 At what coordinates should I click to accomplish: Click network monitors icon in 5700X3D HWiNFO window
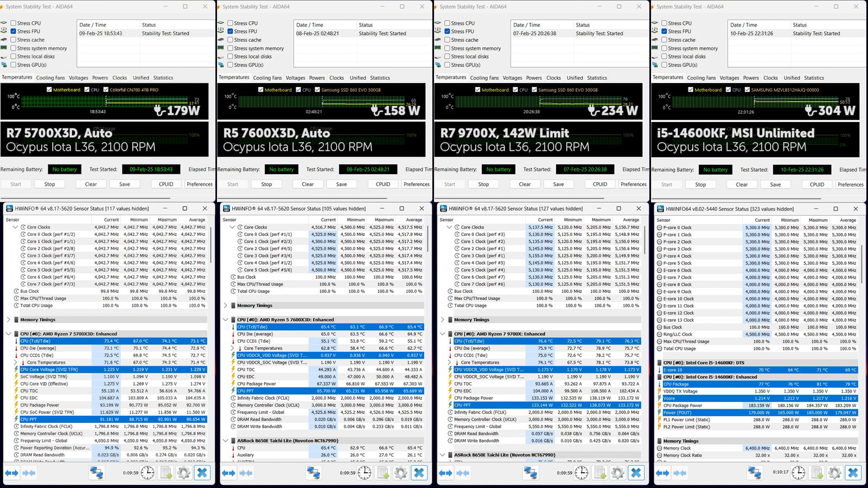(97, 473)
